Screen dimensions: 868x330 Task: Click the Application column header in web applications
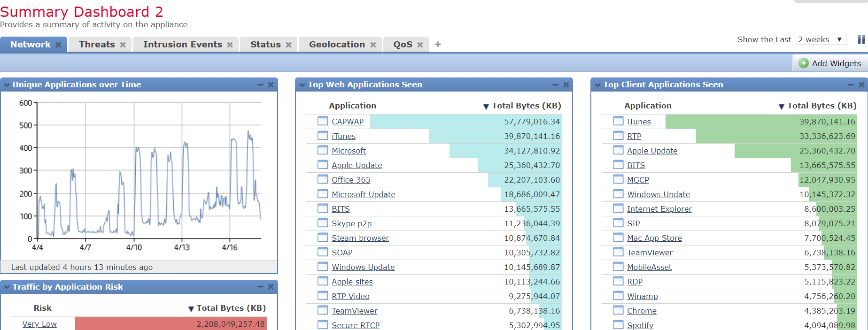pos(352,106)
